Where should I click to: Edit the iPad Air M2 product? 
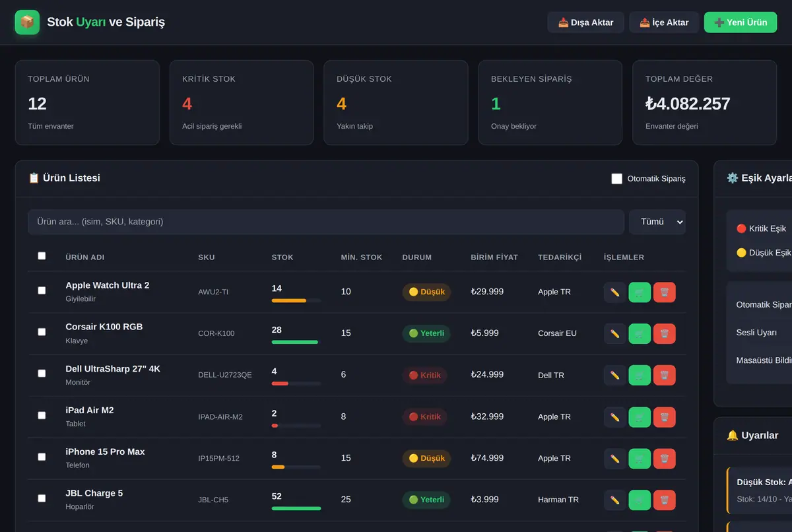coord(615,416)
